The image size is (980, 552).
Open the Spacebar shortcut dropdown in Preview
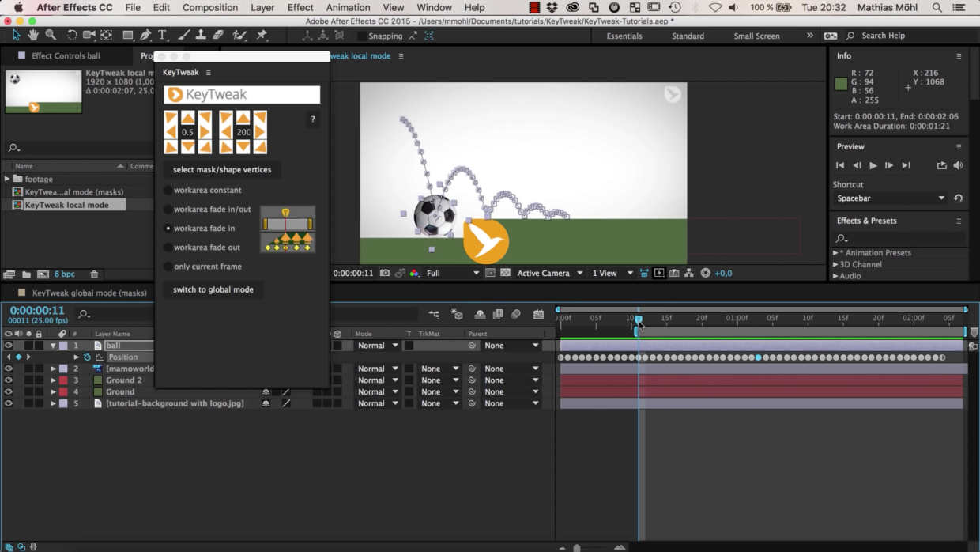coord(890,198)
